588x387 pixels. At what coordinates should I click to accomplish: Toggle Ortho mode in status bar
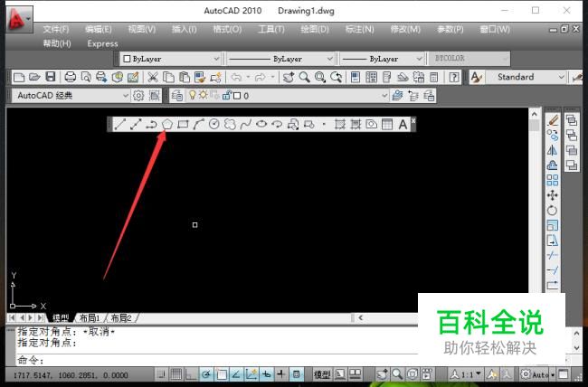coord(191,373)
